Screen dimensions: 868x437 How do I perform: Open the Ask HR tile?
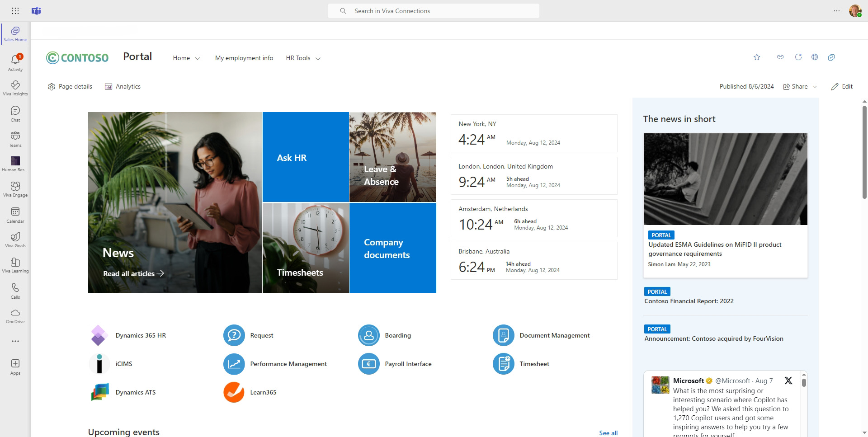pos(306,157)
